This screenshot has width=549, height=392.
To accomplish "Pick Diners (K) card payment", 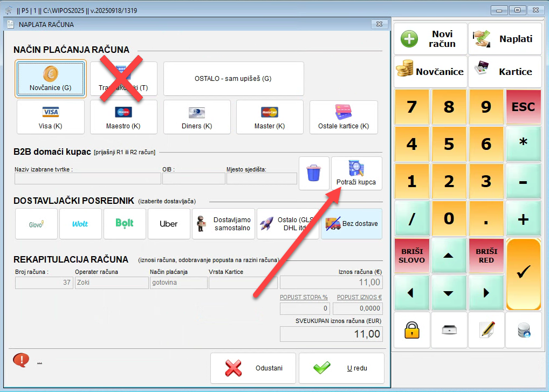I will [x=197, y=117].
